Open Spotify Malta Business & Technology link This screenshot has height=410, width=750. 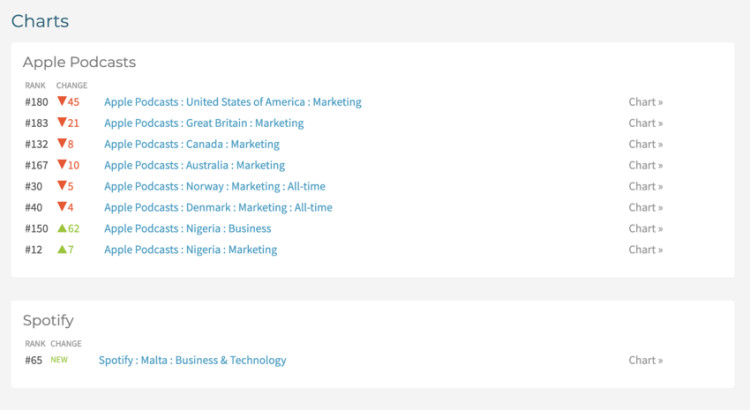pyautogui.click(x=192, y=360)
